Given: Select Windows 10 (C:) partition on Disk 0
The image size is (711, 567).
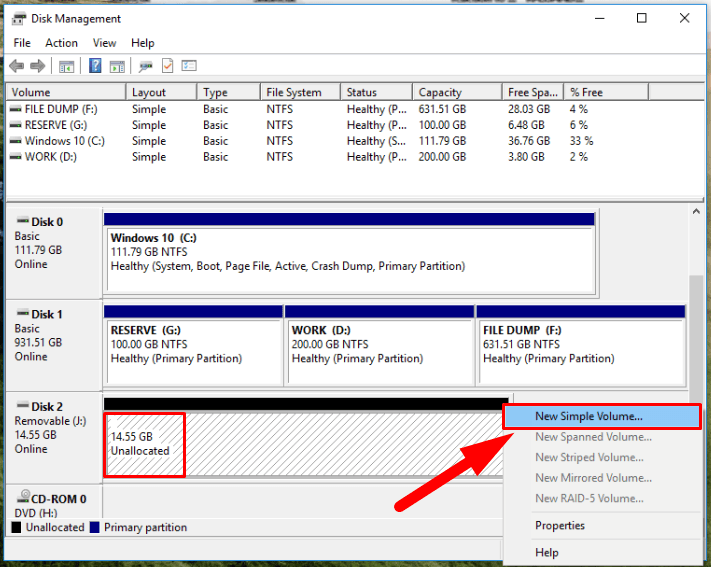Looking at the screenshot, I should [x=350, y=254].
